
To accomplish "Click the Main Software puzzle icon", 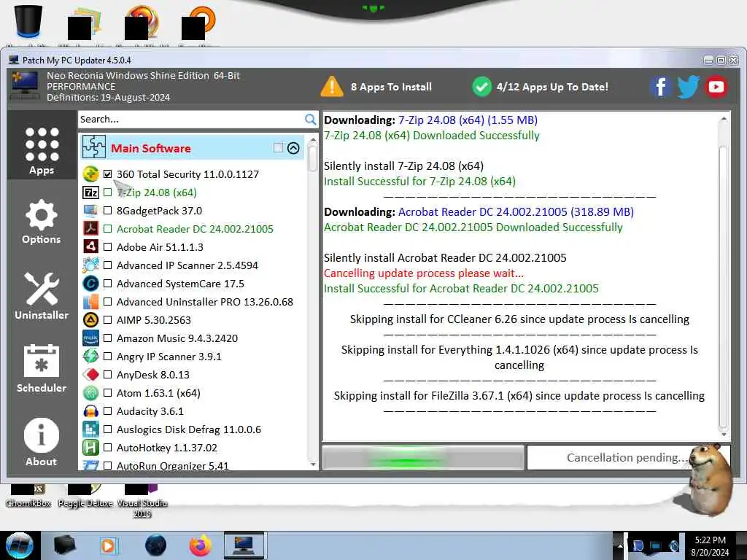I will (x=94, y=147).
